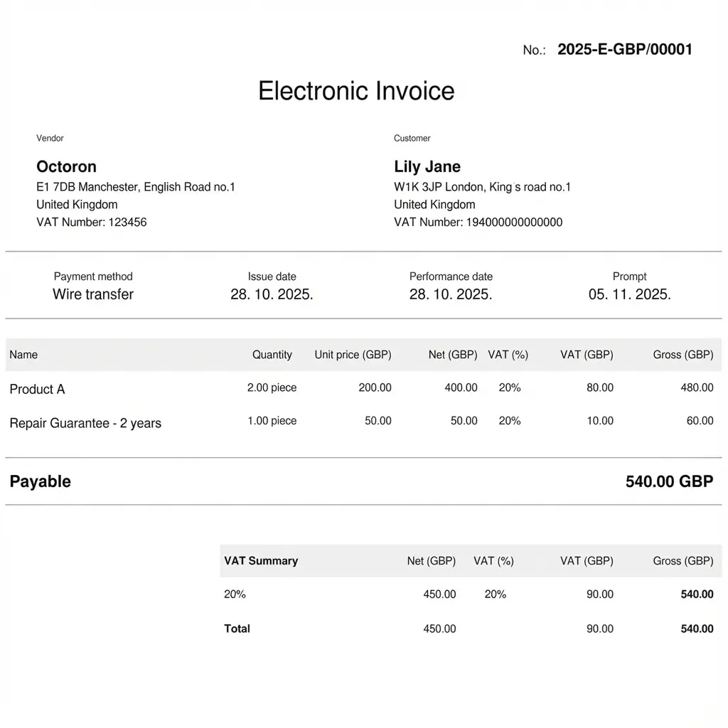Click the customer address King's road line
The image size is (728, 728).
[482, 187]
